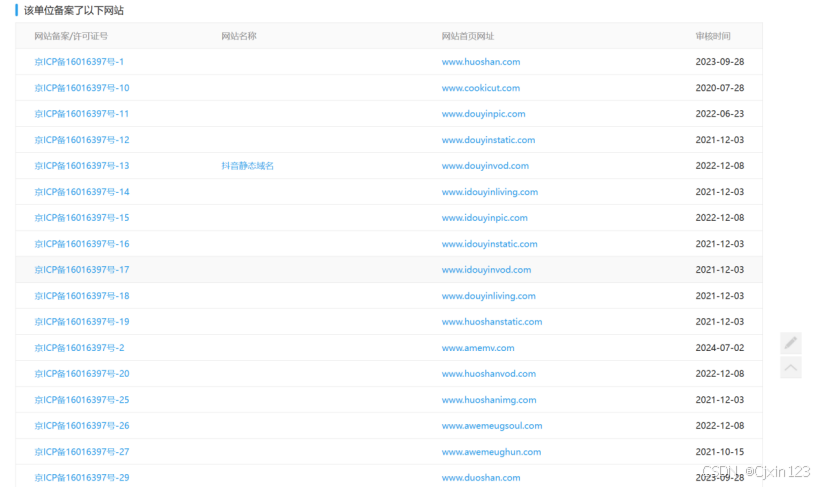The height and width of the screenshot is (487, 830).
Task: Visit www.awemeughun.com link
Action: [491, 452]
